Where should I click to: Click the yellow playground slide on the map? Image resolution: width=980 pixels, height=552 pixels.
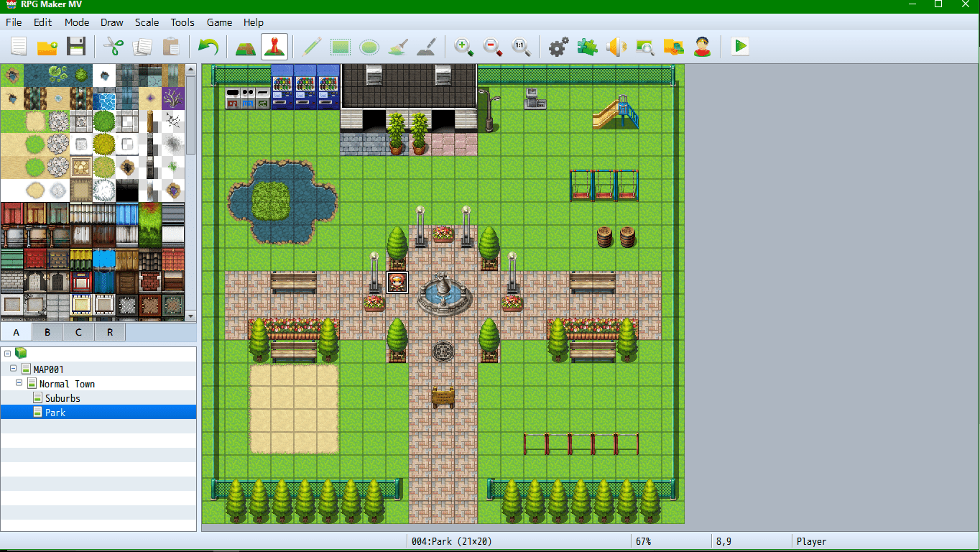(616, 111)
